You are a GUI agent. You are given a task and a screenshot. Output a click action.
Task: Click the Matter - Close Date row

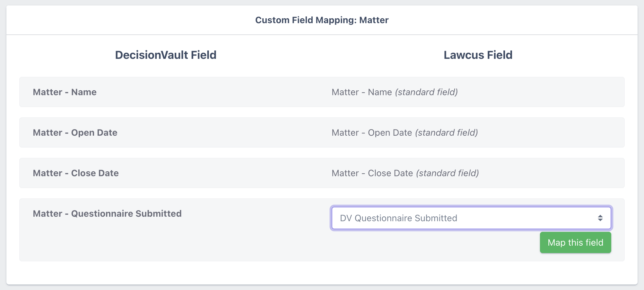322,173
